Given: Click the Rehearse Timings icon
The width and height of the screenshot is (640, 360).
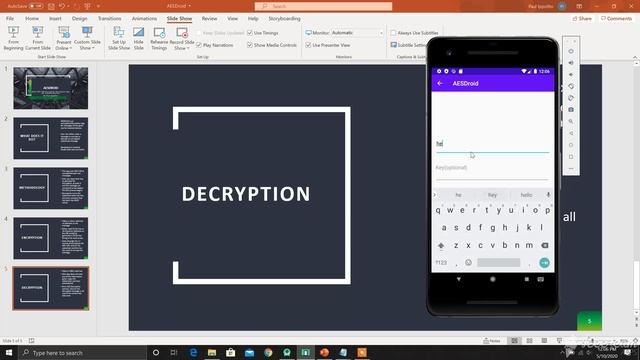Looking at the screenshot, I should coord(159,33).
